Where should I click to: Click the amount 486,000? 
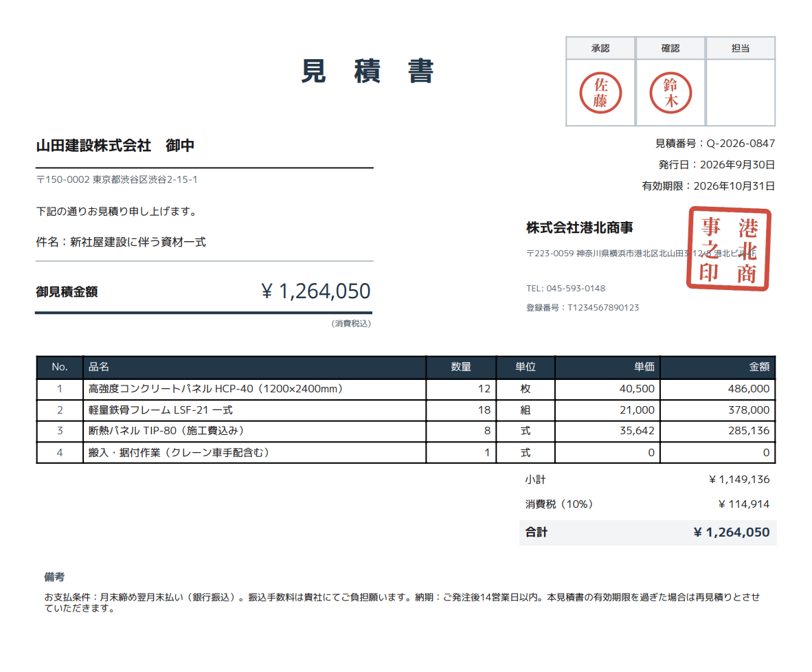click(x=749, y=389)
